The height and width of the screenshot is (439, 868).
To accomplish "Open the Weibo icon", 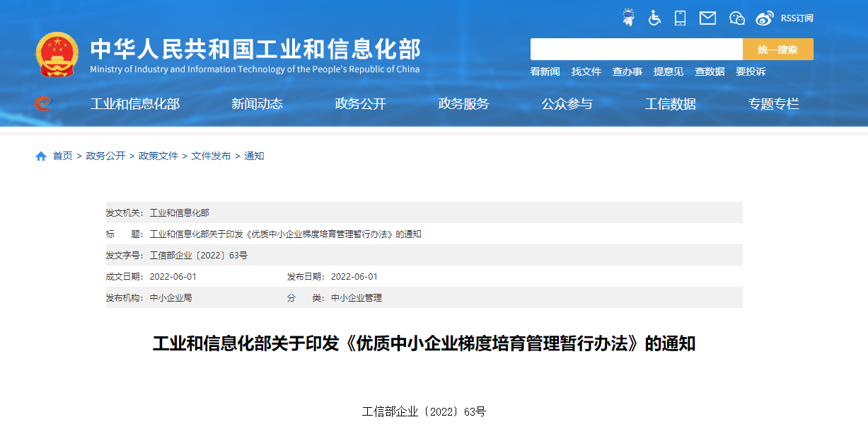I will pyautogui.click(x=765, y=18).
